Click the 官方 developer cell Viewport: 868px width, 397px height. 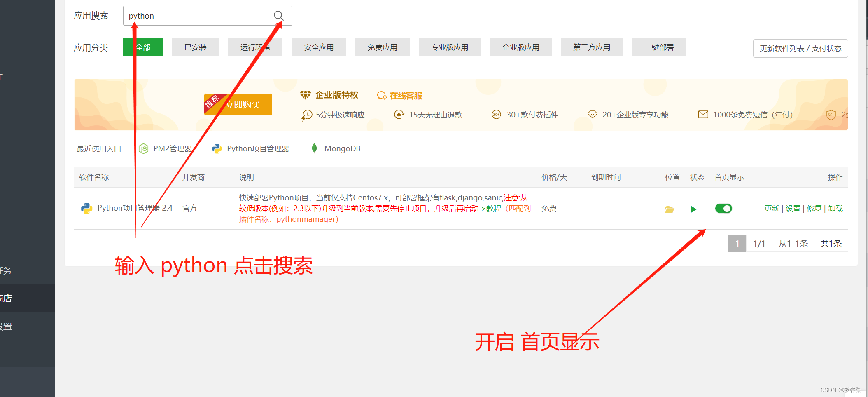click(190, 209)
